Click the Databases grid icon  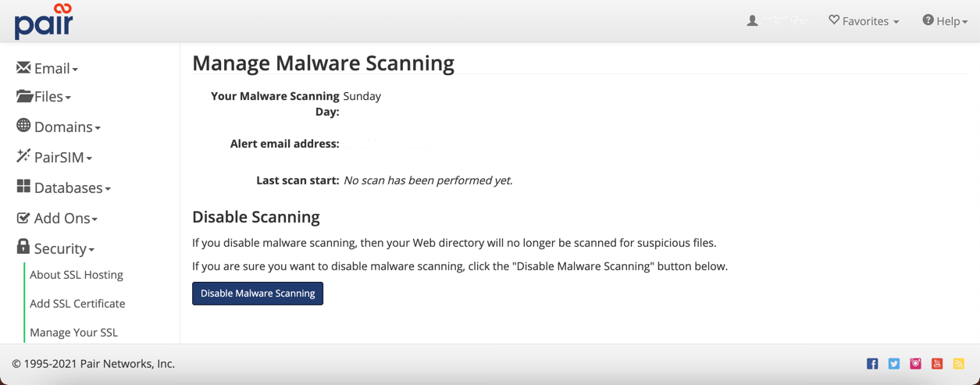tap(23, 187)
